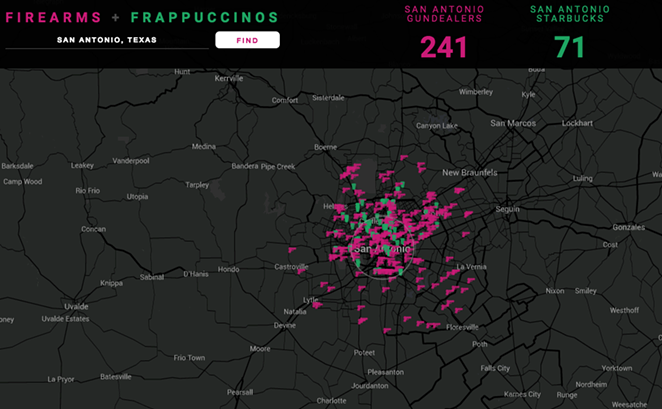This screenshot has height=409, width=662.
Task: Click the Seguin map label
Action: 507,209
